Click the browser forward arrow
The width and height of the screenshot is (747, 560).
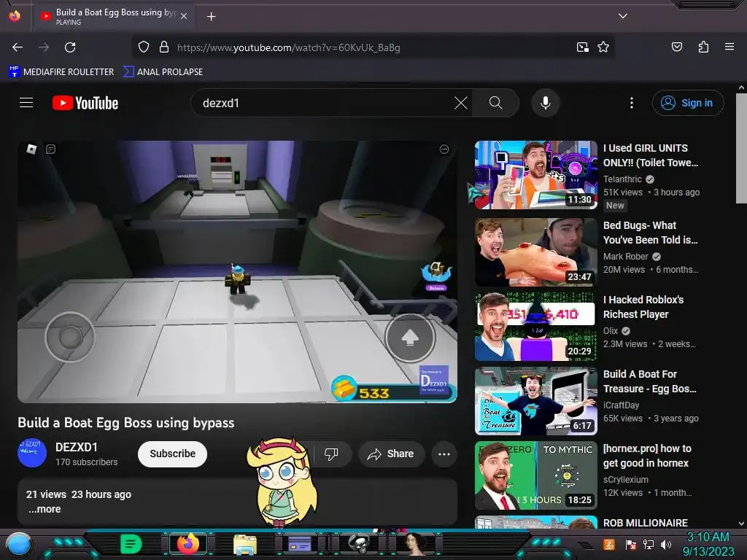click(x=44, y=47)
